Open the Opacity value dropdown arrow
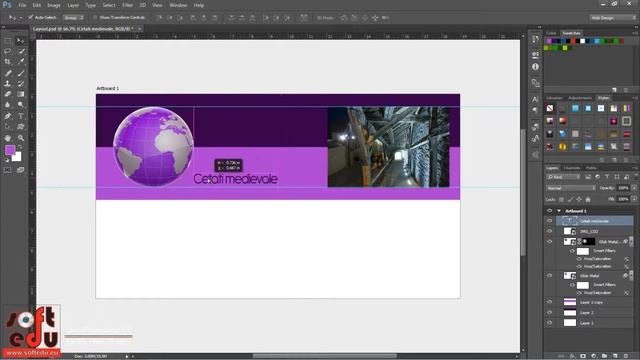Viewport: 640px width, 360px height. (x=634, y=188)
